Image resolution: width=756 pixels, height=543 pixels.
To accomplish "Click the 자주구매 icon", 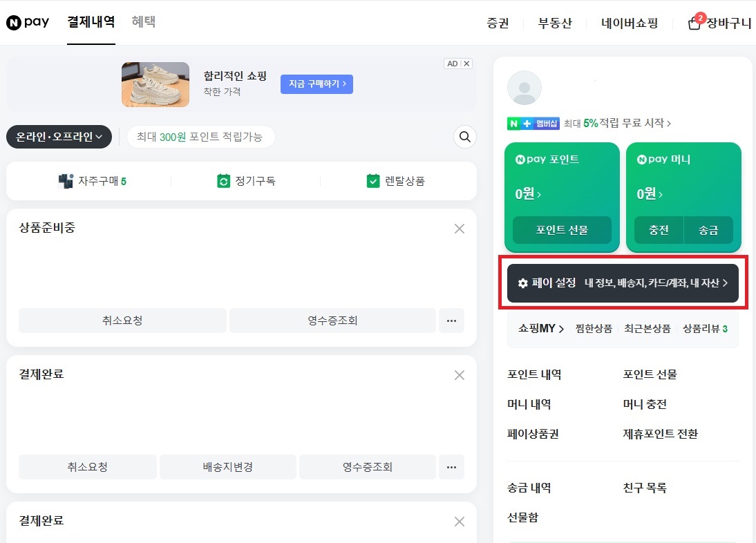I will click(66, 181).
